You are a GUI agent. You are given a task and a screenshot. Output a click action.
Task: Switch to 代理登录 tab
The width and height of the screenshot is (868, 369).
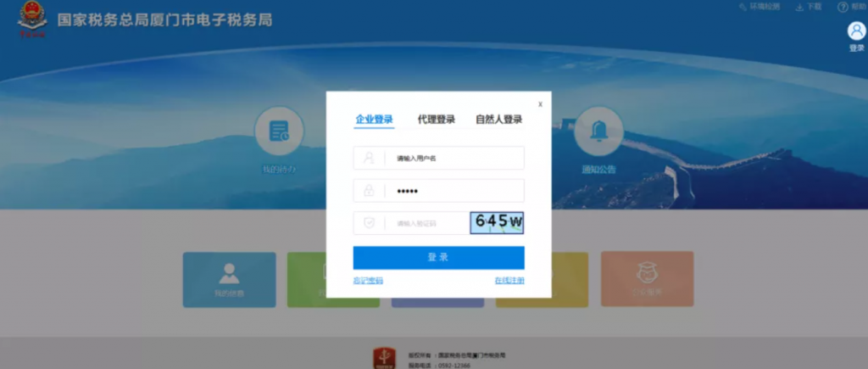coord(436,120)
